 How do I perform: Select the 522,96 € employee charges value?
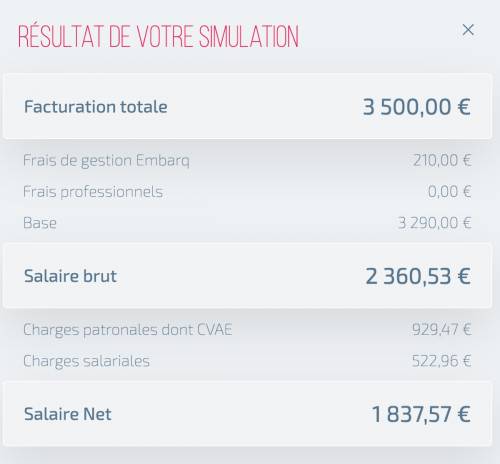[x=442, y=361]
